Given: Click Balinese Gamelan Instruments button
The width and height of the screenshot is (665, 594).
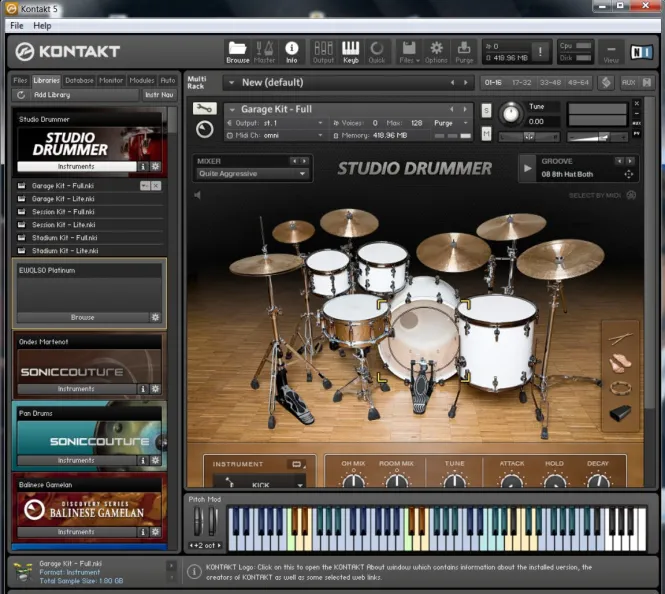Looking at the screenshot, I should [76, 532].
